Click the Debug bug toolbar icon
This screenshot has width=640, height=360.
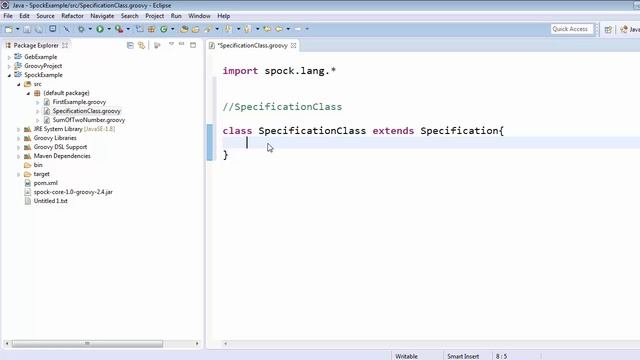coord(81,29)
